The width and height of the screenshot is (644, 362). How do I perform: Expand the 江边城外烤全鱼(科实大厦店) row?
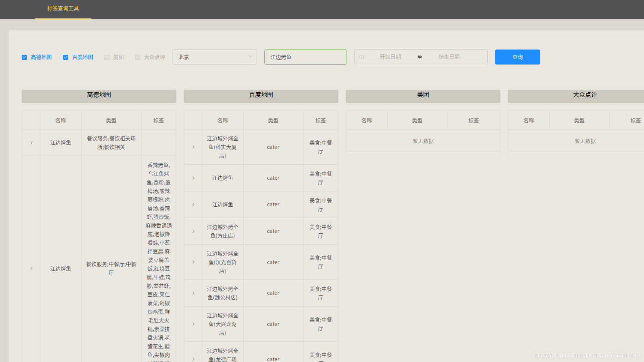pos(193,147)
